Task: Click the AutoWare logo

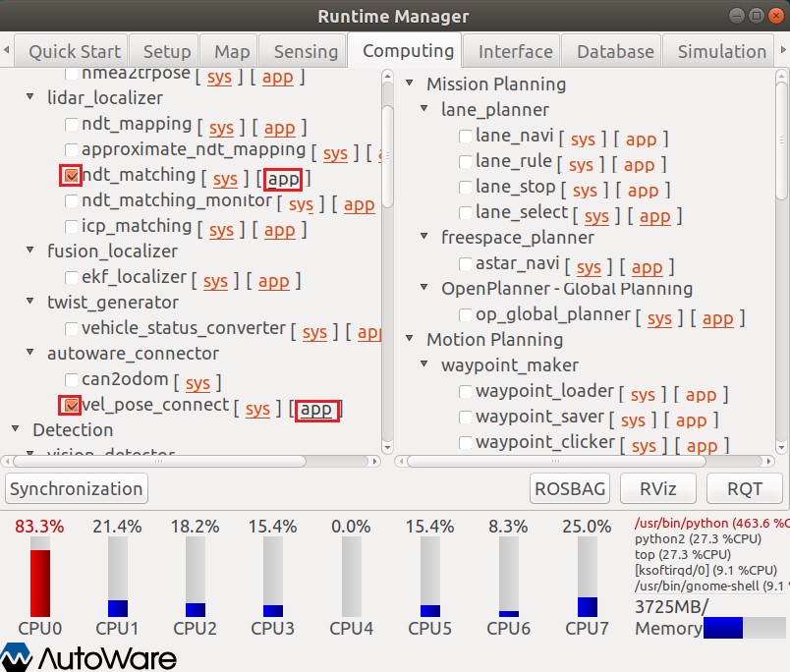Action: click(88, 657)
